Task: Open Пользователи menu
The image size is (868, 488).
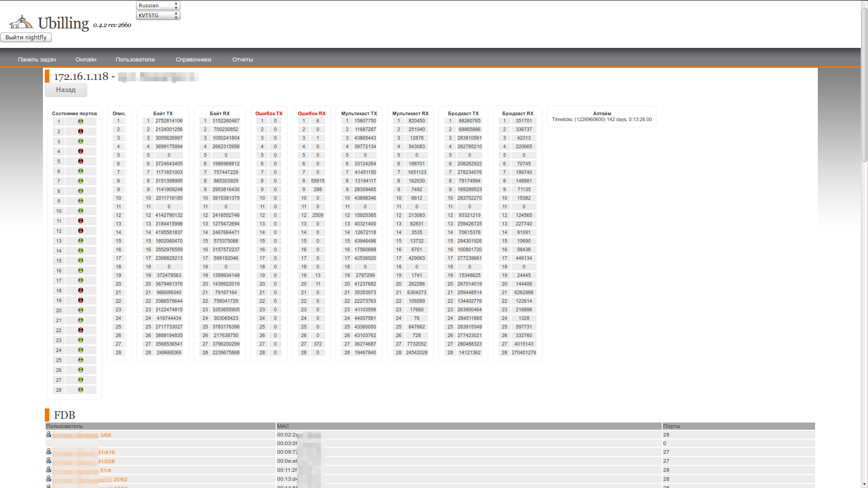Action: point(135,60)
